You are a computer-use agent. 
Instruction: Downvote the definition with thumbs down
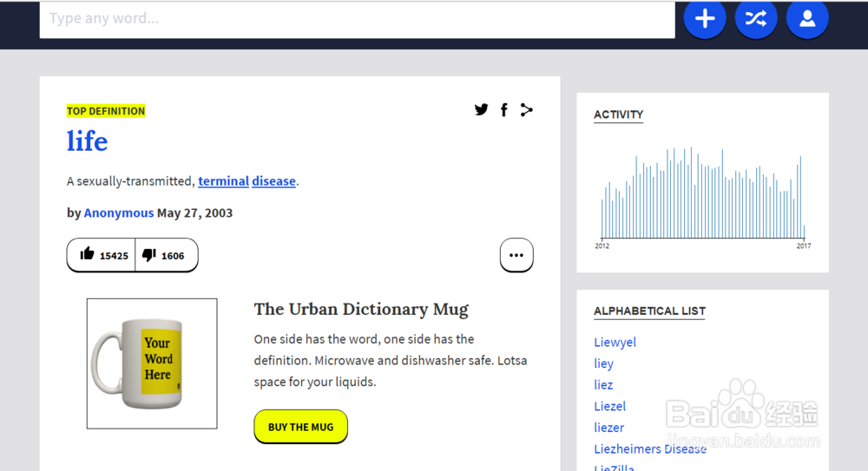click(x=163, y=255)
